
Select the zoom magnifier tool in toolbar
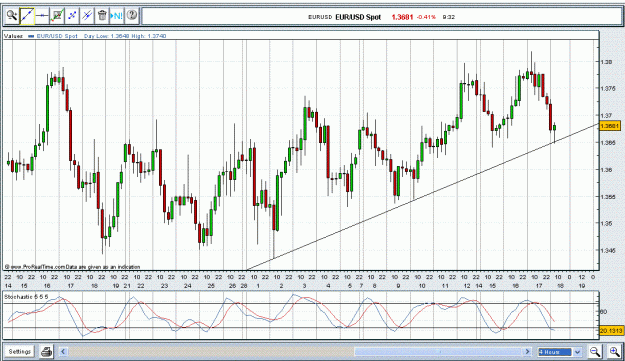pos(12,16)
